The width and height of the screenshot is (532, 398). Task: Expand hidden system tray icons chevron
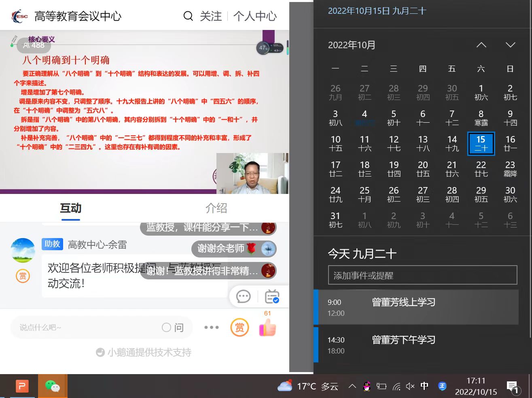tap(352, 386)
